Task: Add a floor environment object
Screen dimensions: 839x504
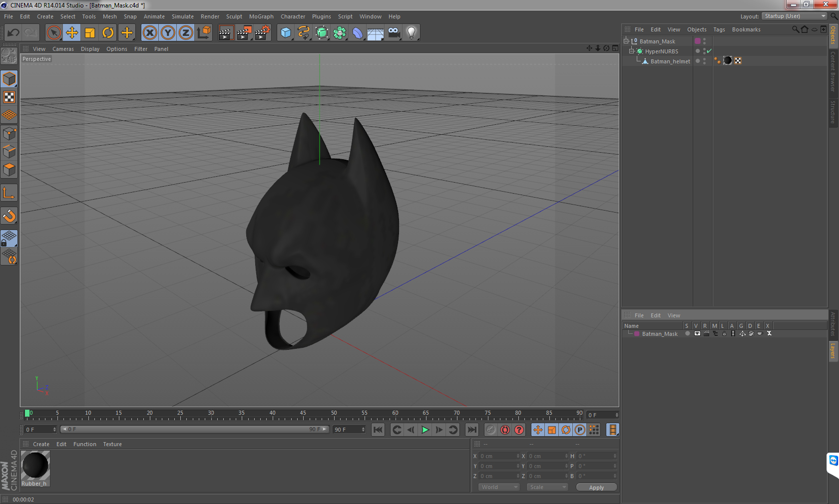Action: click(376, 33)
